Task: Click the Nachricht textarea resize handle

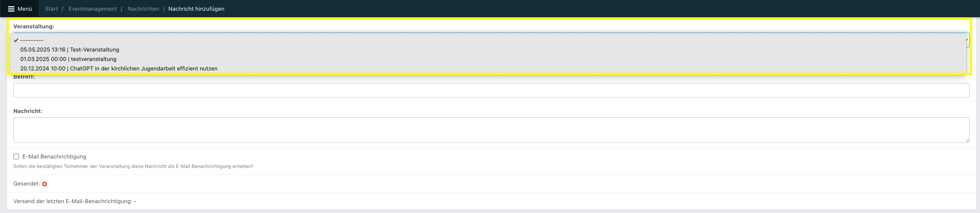Action: [967, 140]
